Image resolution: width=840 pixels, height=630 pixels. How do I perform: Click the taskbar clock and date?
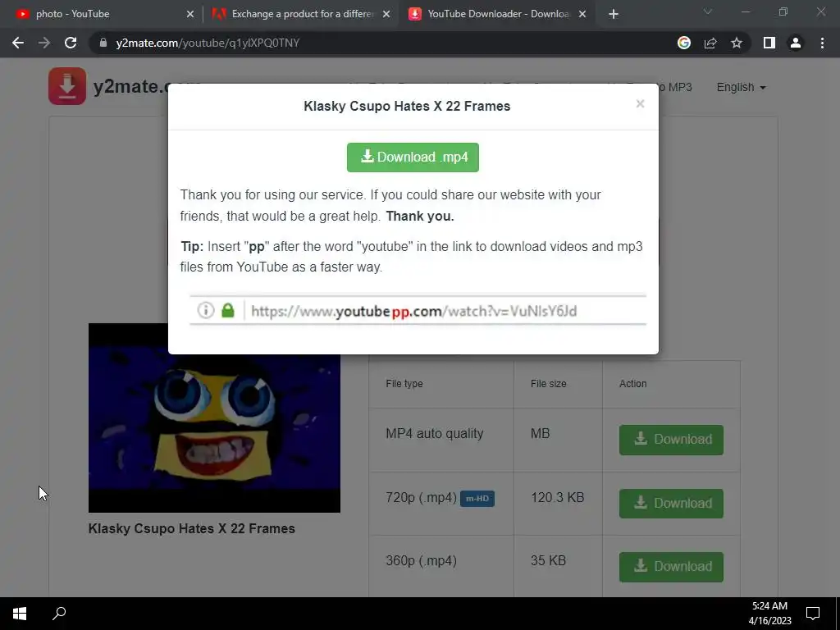click(769, 614)
